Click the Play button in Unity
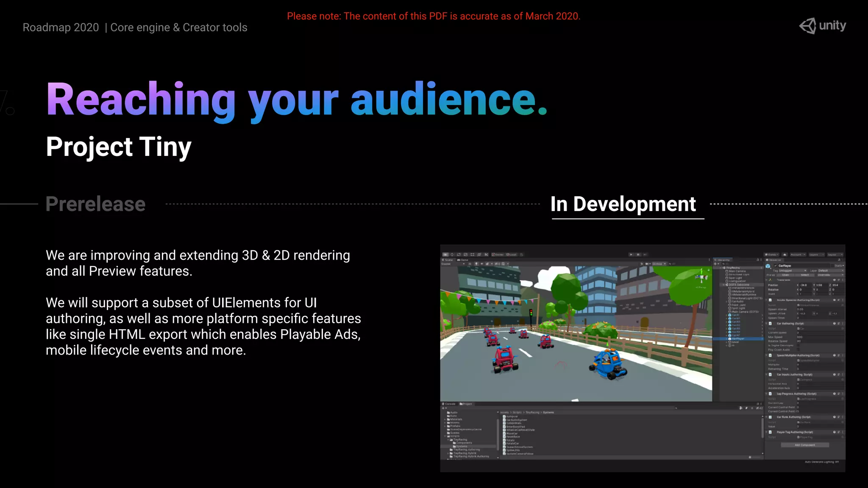The image size is (868, 488). click(631, 255)
